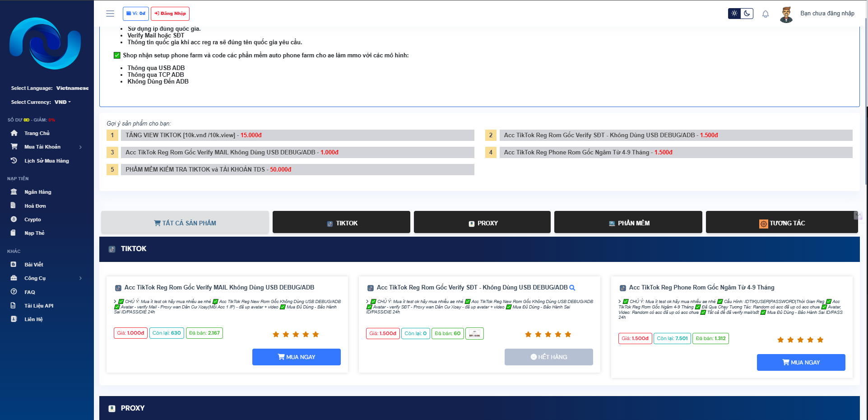Open the VND currency dropdown

pos(63,102)
